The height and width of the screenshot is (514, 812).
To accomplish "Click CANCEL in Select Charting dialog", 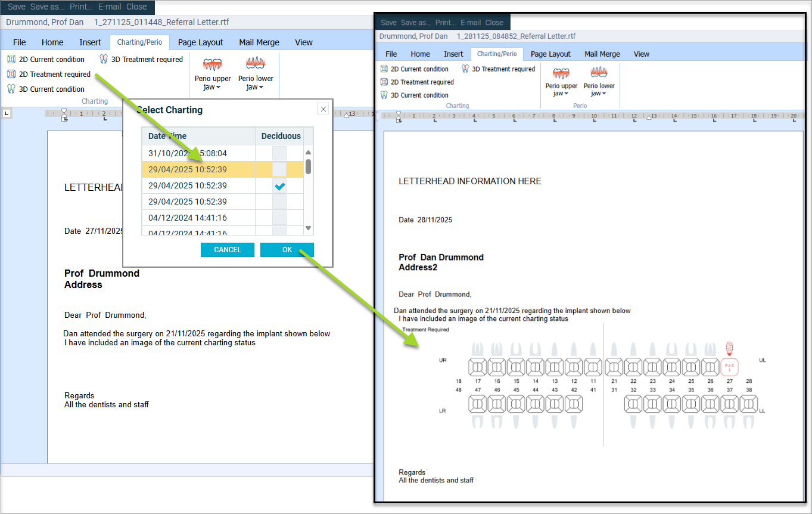I will (x=227, y=250).
